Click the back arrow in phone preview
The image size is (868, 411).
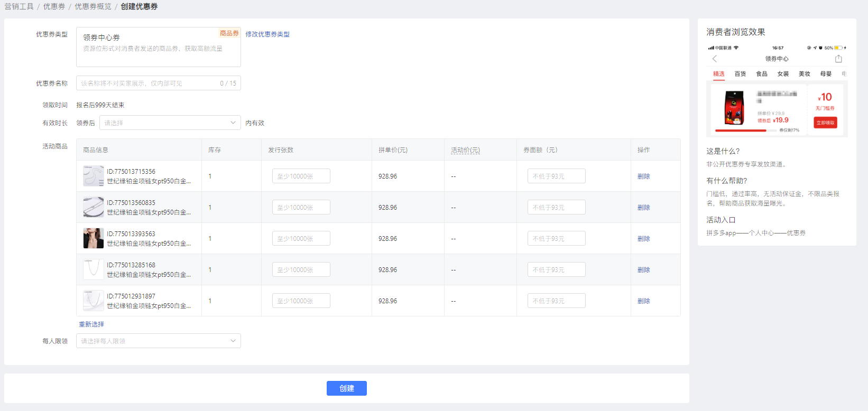[715, 59]
